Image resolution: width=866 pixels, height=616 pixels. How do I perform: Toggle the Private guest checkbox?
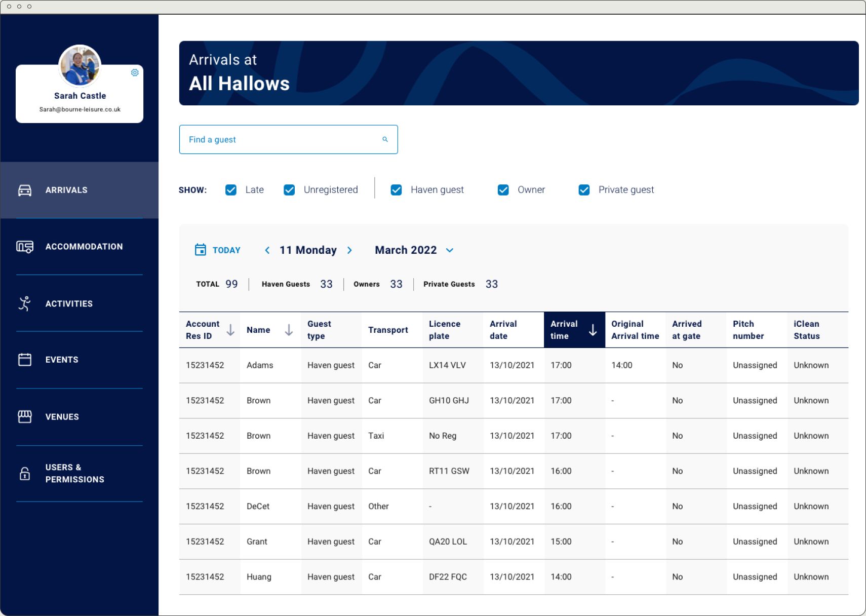584,190
